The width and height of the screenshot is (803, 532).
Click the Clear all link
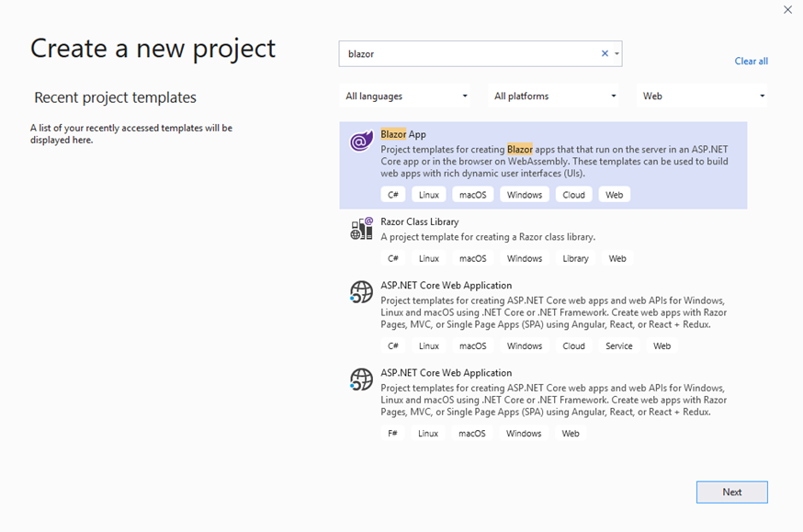[x=752, y=61]
